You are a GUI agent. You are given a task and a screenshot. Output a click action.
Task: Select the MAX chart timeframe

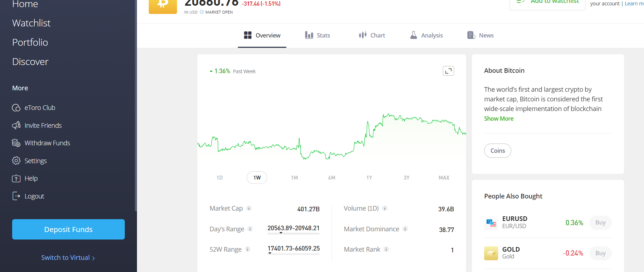click(x=444, y=178)
